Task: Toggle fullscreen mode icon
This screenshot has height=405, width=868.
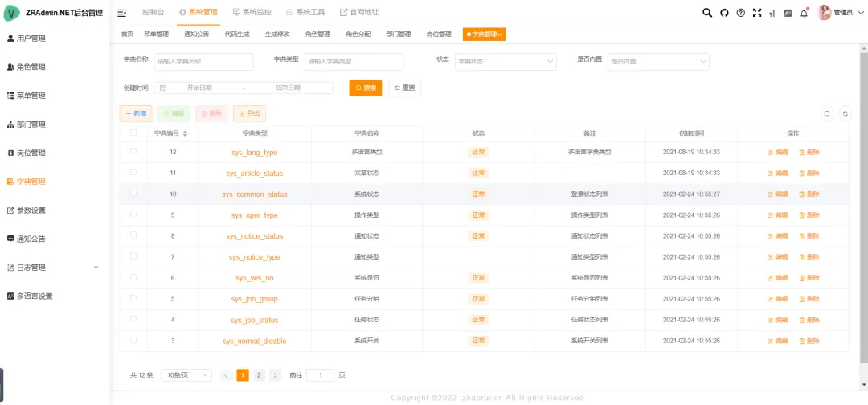Action: coord(757,13)
